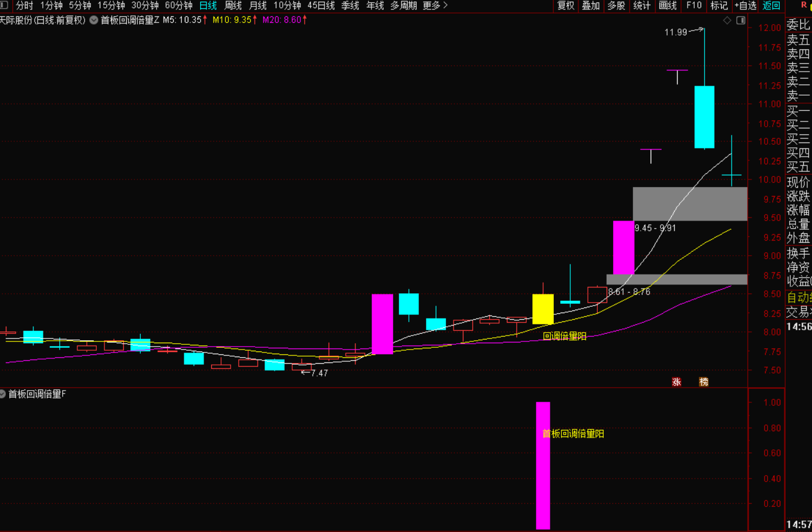
Task: Expand the 更多 periods menu
Action: coord(435,6)
